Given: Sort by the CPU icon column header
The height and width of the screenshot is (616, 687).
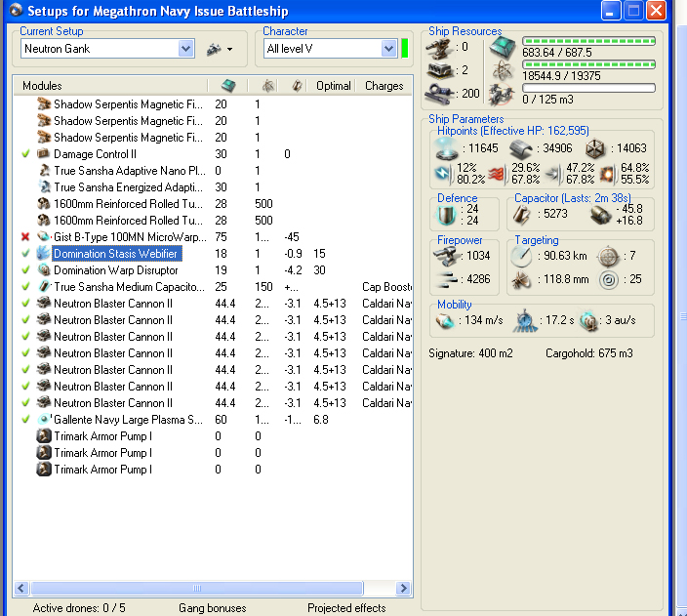Looking at the screenshot, I should pos(227,86).
